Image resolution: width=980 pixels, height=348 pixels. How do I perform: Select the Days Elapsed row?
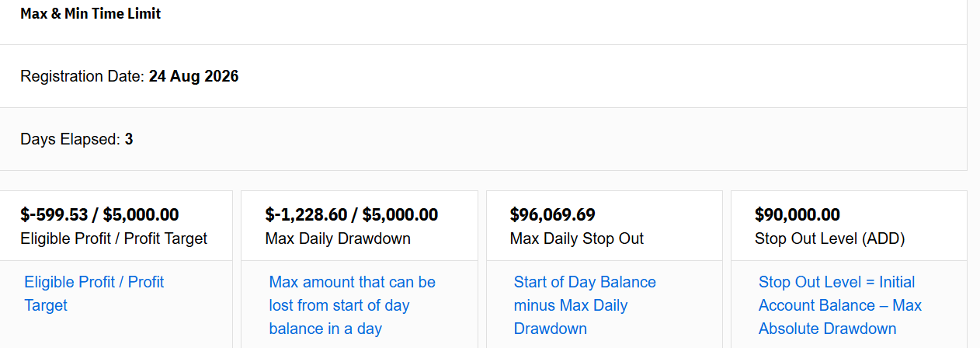pos(483,139)
